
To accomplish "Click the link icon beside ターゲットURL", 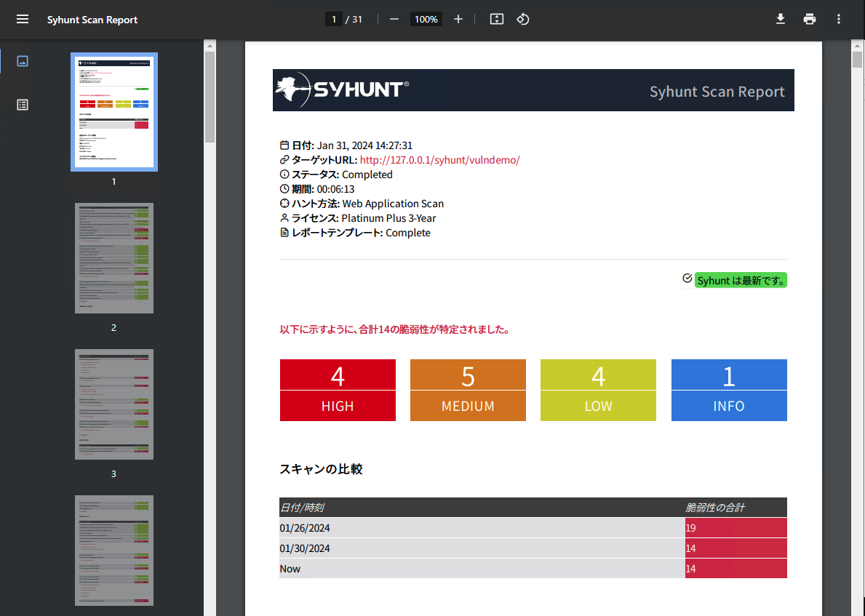I will (x=284, y=160).
